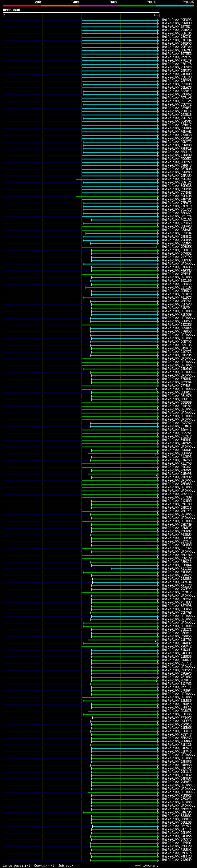Select the label UniRef100_P57106

pyautogui.click(x=177, y=98)
